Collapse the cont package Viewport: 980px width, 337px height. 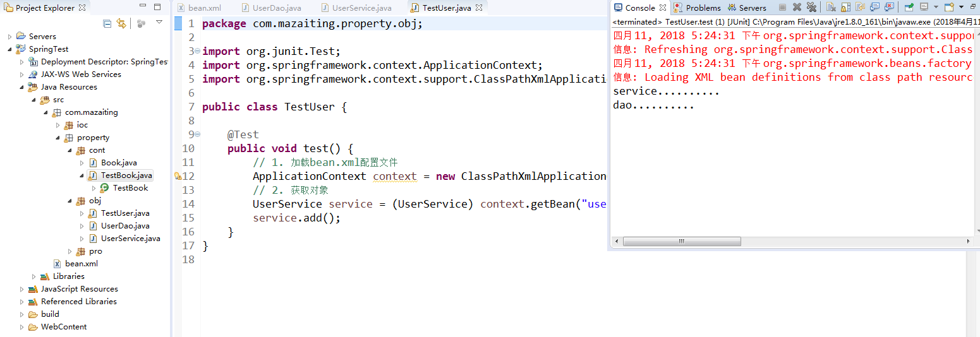70,150
